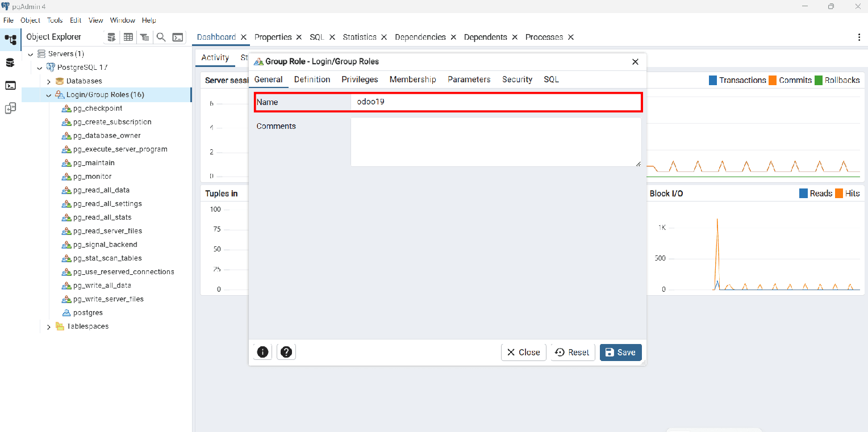Switch to the dialog's SQL tab
The height and width of the screenshot is (432, 868).
click(551, 79)
